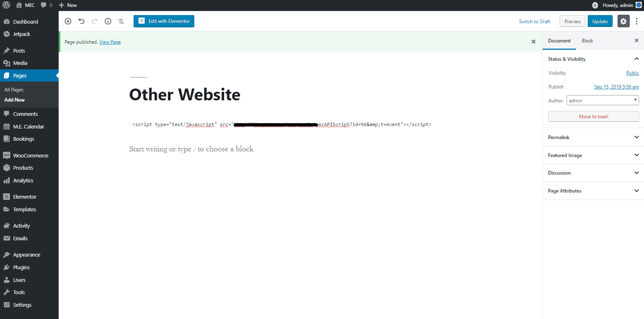
Task: Open M.E. Calendar menu
Action: point(29,127)
